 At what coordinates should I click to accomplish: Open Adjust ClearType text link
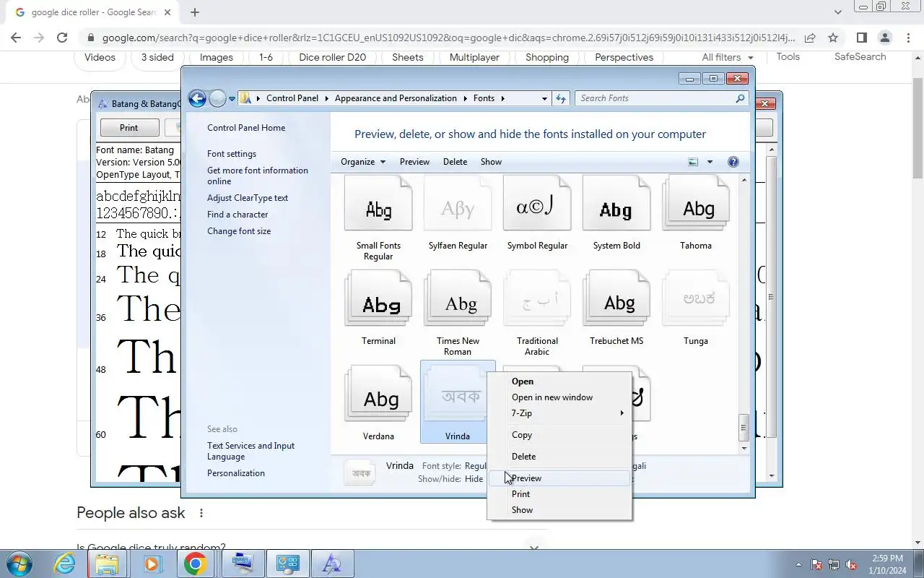coord(248,198)
